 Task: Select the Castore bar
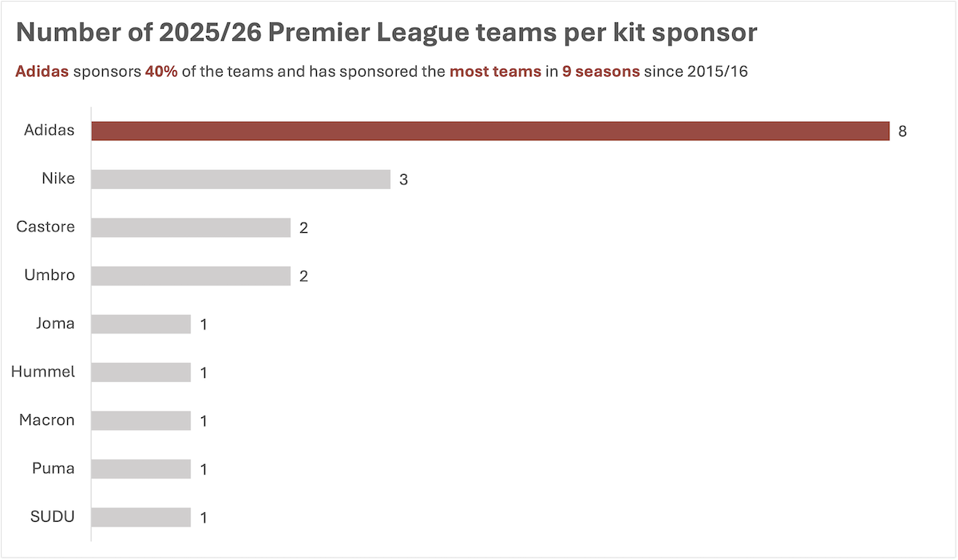click(x=190, y=227)
